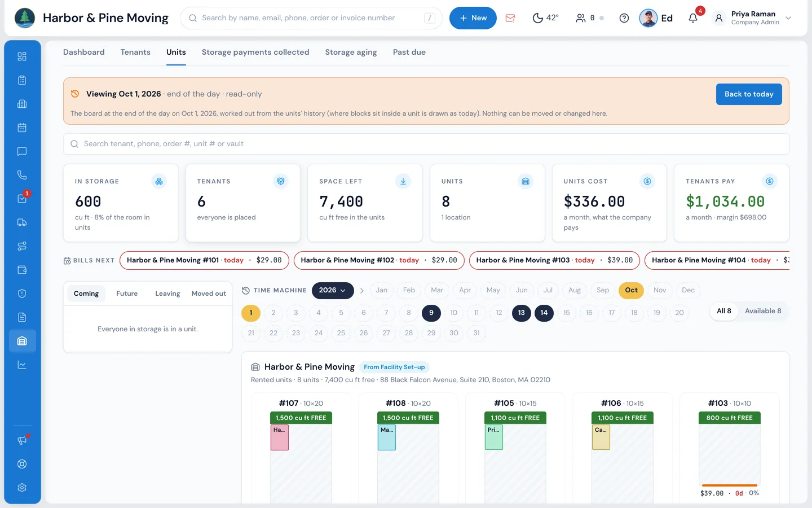The width and height of the screenshot is (812, 508).
Task: Open the 2026 year dropdown
Action: (333, 290)
